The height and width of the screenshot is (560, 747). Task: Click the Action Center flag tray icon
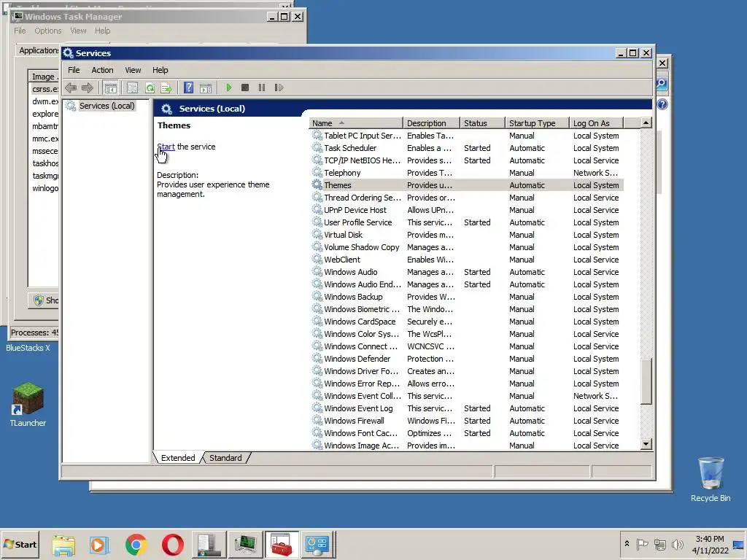pyautogui.click(x=642, y=544)
